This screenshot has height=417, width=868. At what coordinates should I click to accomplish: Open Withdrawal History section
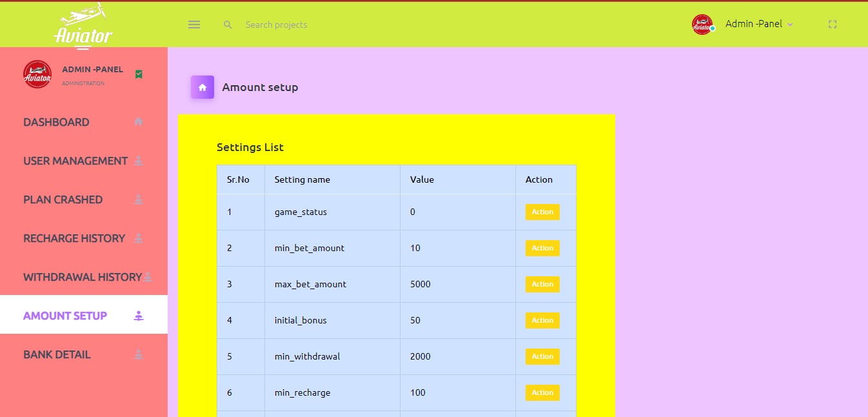click(x=83, y=277)
